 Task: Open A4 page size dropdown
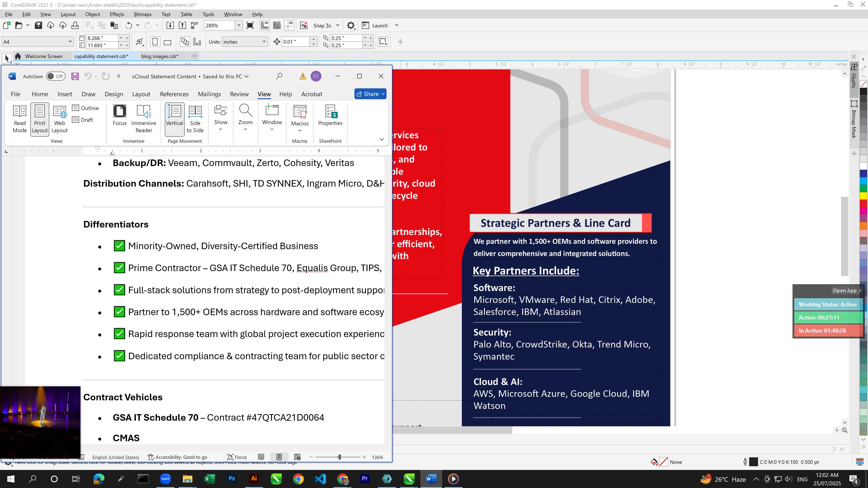pos(70,42)
